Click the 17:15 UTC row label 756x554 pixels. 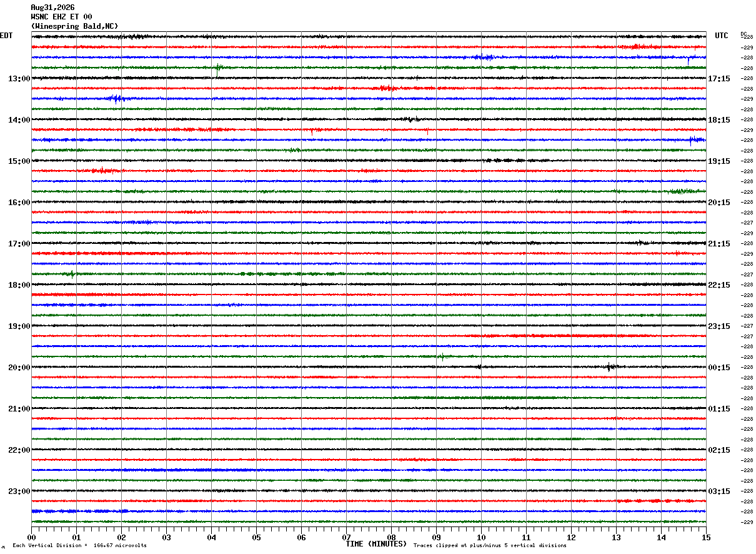point(719,79)
